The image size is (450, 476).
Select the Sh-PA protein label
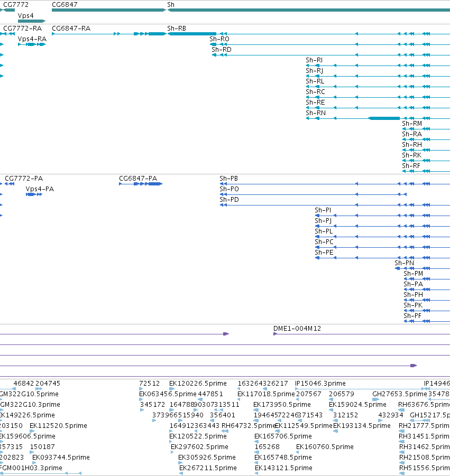pos(413,284)
